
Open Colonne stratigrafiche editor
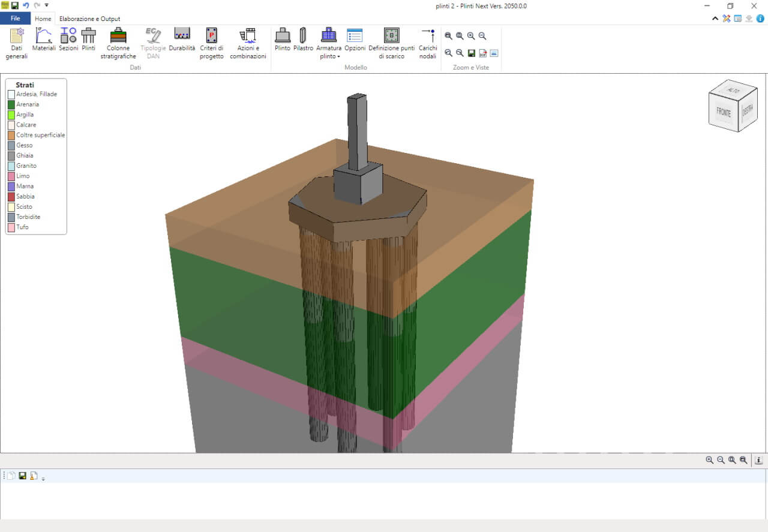click(118, 43)
